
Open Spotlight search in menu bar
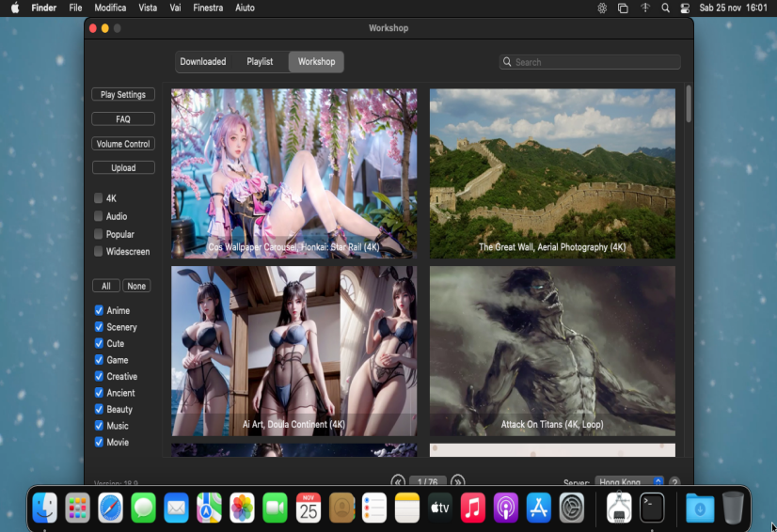(665, 8)
